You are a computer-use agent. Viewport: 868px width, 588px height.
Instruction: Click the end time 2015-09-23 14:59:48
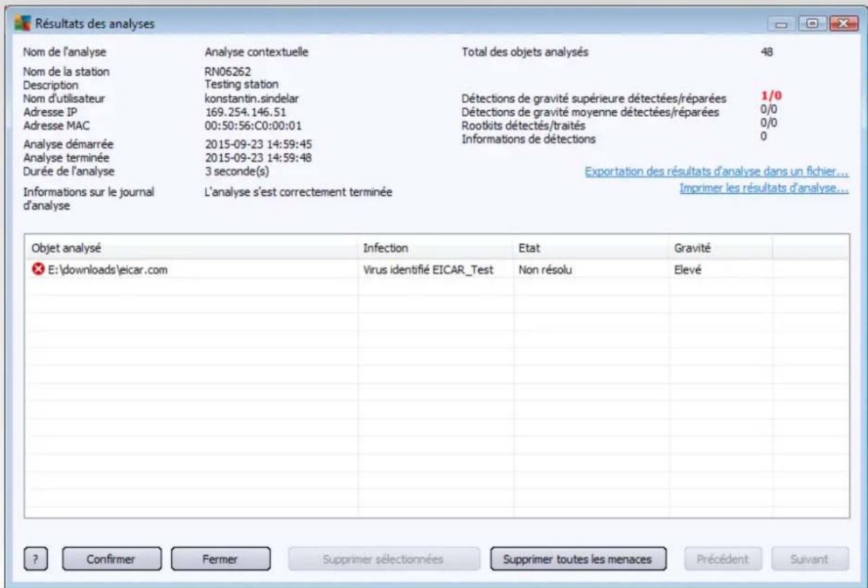pyautogui.click(x=257, y=158)
